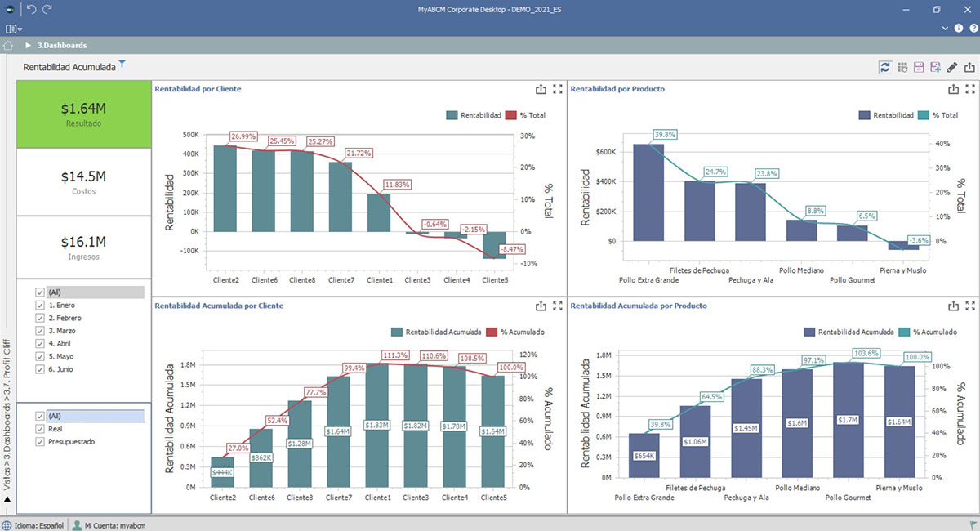Screen dimensions: 980x531
Task: Click the 3.Dashboards breadcrumb label
Action: pyautogui.click(x=62, y=46)
